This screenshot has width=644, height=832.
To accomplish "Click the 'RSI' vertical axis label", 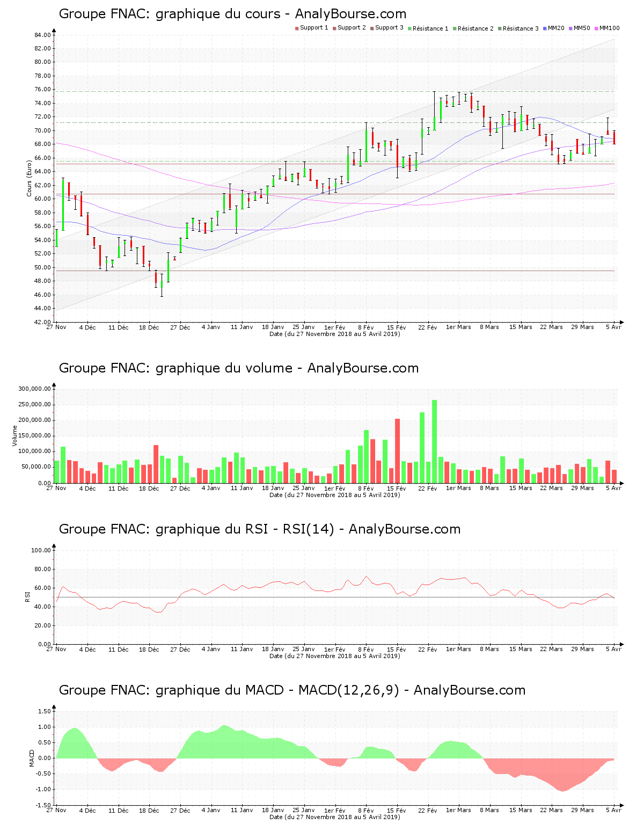I will click(x=28, y=596).
